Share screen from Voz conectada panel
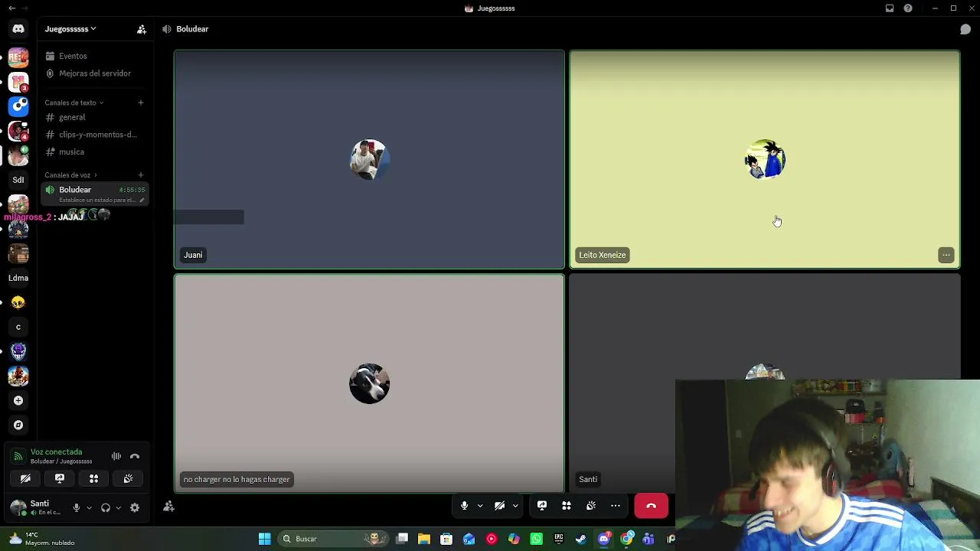 [60, 478]
